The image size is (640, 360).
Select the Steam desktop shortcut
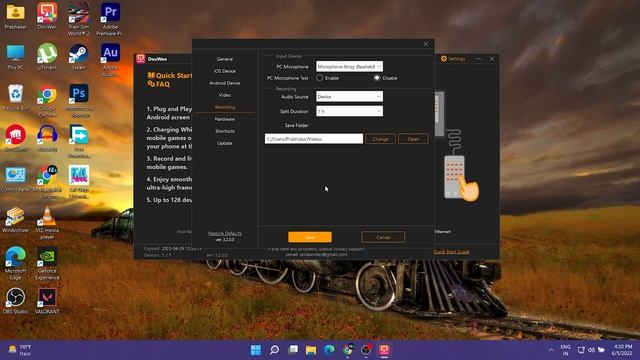78,57
